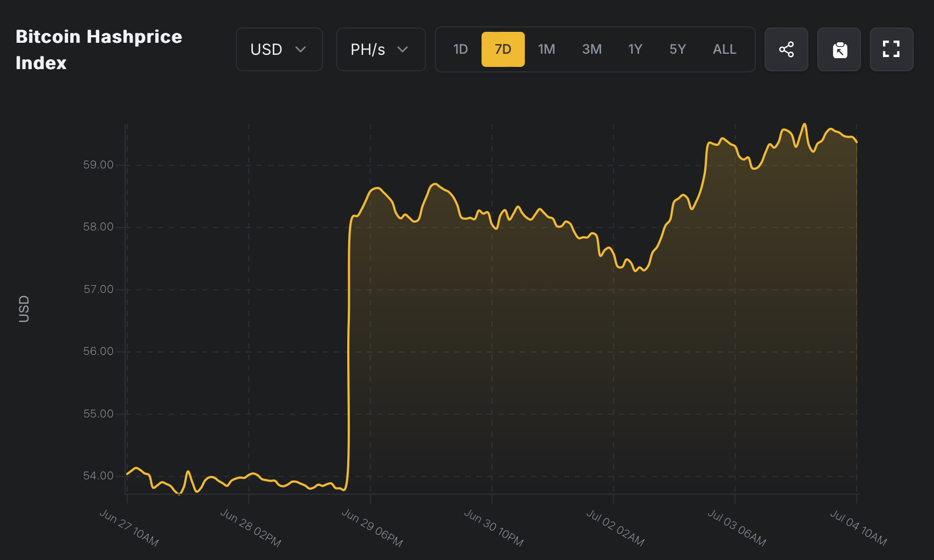Open the USD currency dropdown
The height and width of the screenshot is (560, 934).
[279, 49]
